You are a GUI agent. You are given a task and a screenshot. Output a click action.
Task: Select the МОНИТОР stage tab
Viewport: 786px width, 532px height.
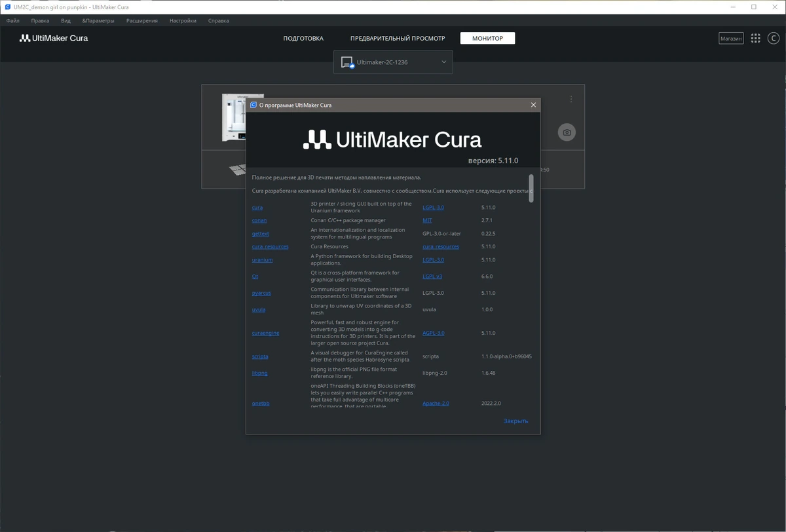(x=487, y=39)
